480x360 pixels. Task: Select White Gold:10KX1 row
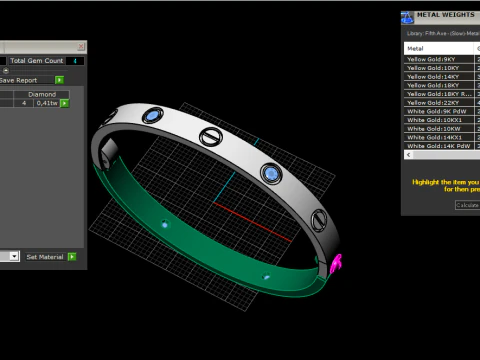tap(438, 120)
